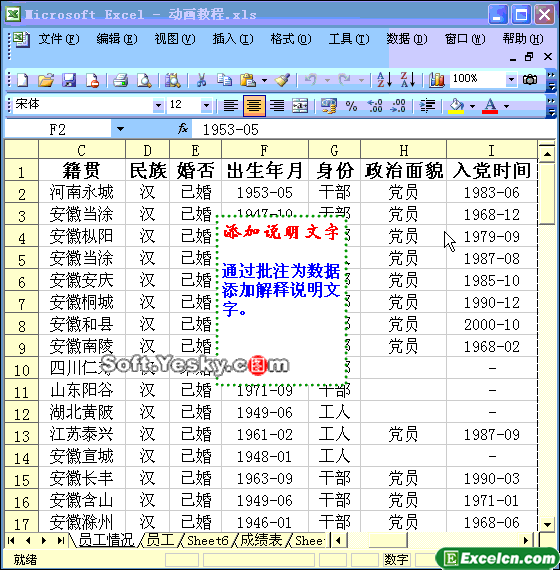Paste with the clipboard icon
Image resolution: width=560 pixels, height=570 pixels.
click(248, 80)
